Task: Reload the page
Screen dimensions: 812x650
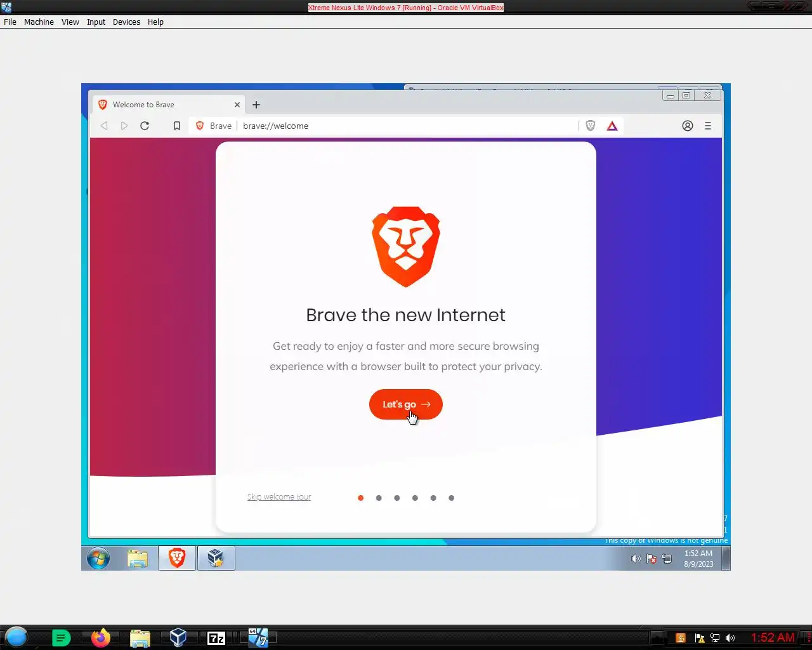Action: click(x=145, y=126)
